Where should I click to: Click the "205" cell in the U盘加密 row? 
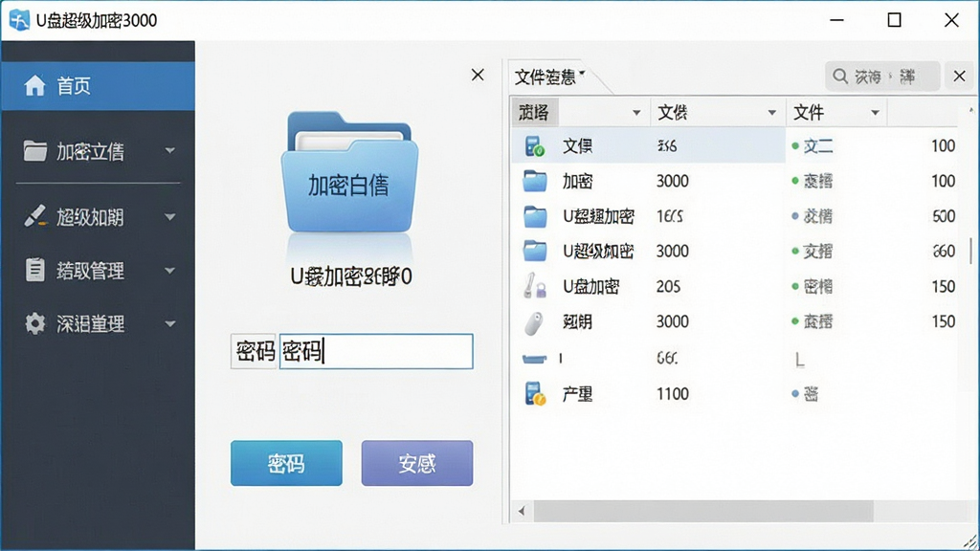click(x=668, y=286)
